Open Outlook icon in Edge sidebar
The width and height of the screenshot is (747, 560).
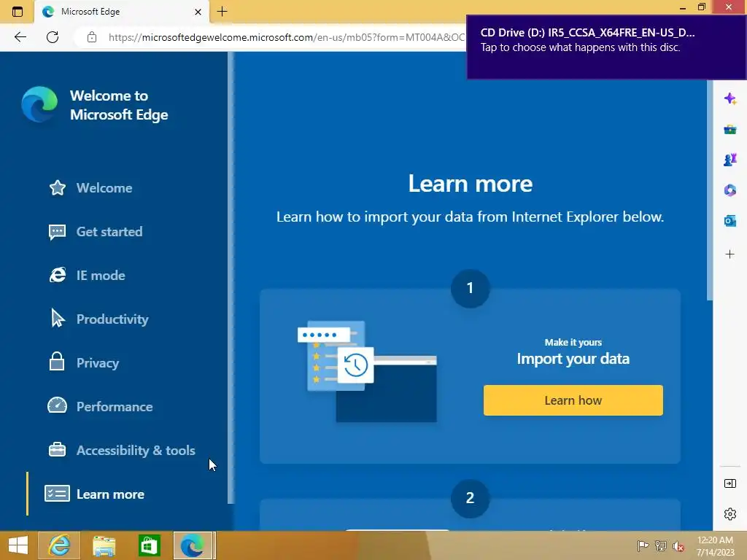click(729, 221)
